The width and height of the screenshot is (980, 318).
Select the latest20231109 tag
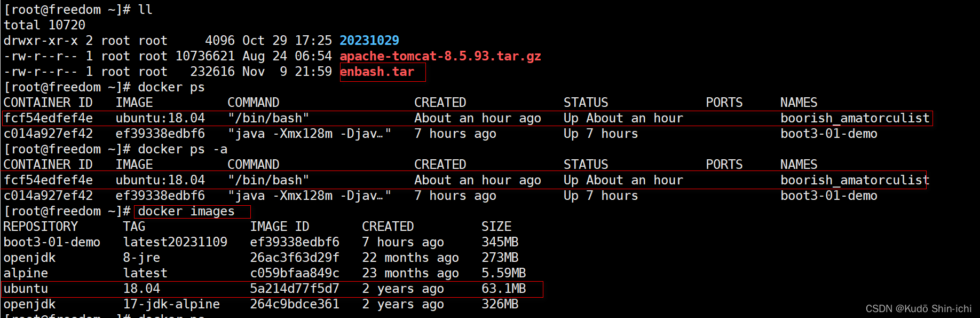(x=175, y=242)
